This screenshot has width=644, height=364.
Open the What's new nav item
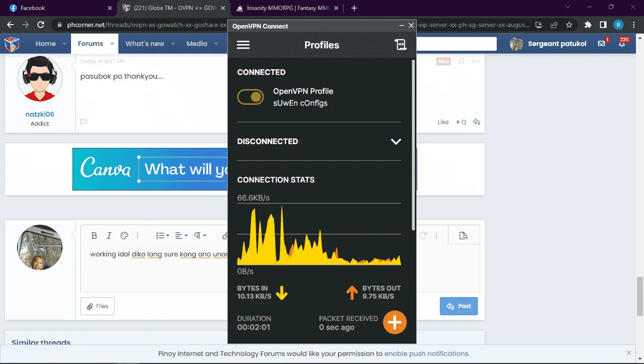(145, 44)
